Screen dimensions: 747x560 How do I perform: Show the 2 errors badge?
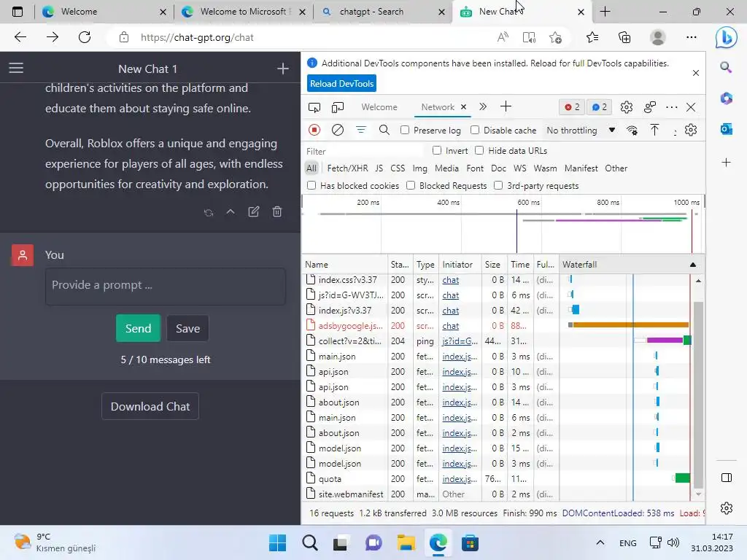click(x=572, y=107)
